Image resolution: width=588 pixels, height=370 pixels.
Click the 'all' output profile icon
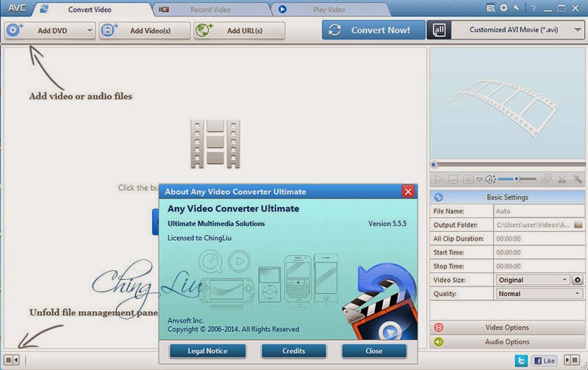439,30
